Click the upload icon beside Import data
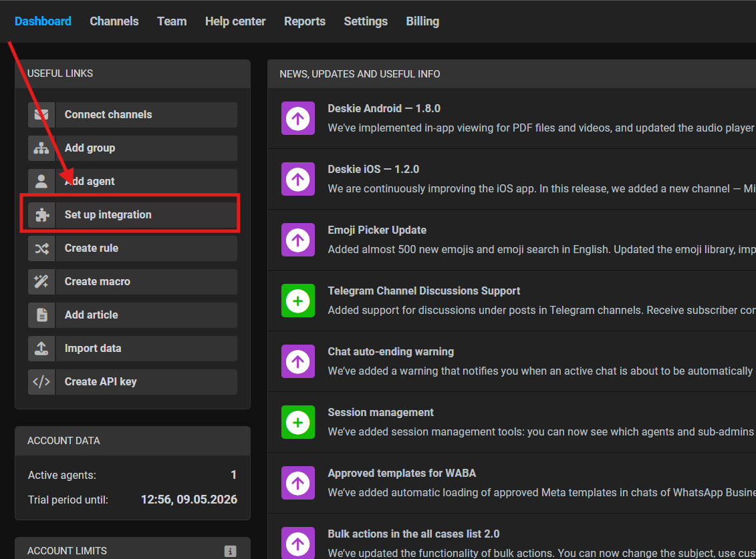Image resolution: width=756 pixels, height=559 pixels. (41, 349)
